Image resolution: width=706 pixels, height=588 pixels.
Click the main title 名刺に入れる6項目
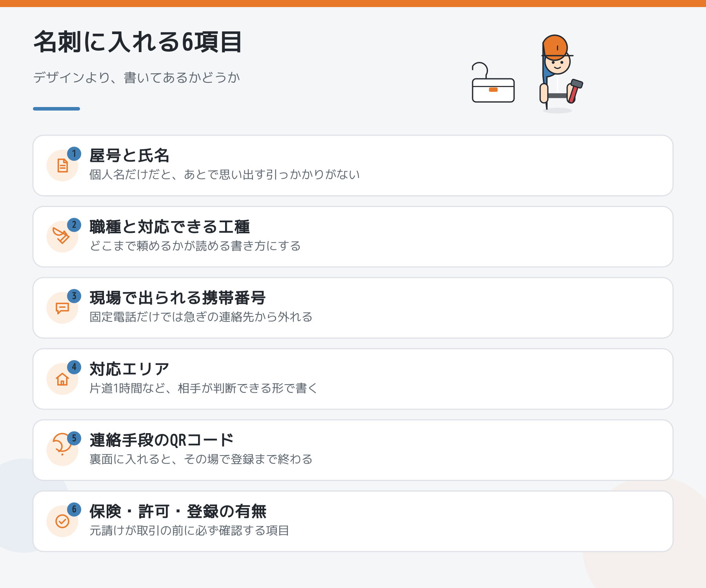coord(138,42)
